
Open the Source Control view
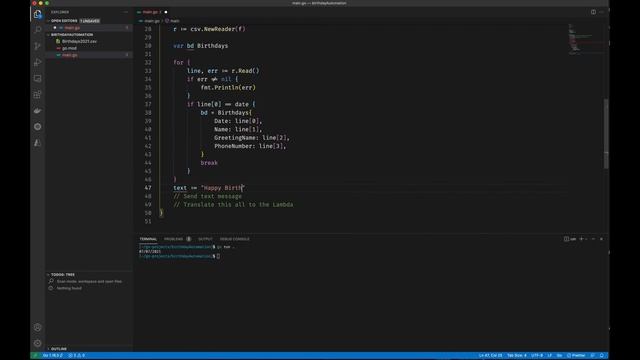[x=38, y=46]
